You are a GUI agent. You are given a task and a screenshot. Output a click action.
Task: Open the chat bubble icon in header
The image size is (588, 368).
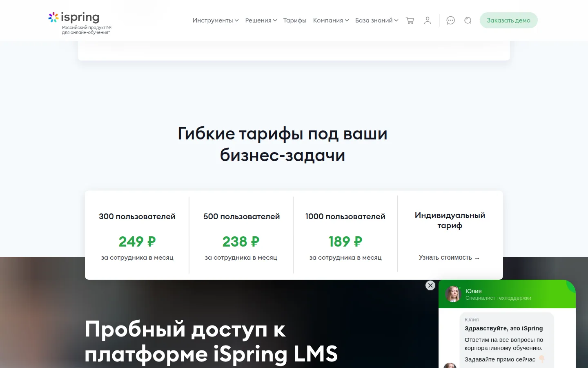point(450,20)
